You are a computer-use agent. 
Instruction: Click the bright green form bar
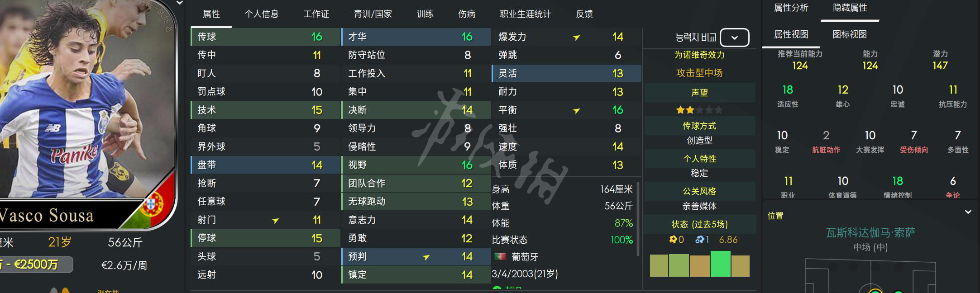tap(721, 264)
